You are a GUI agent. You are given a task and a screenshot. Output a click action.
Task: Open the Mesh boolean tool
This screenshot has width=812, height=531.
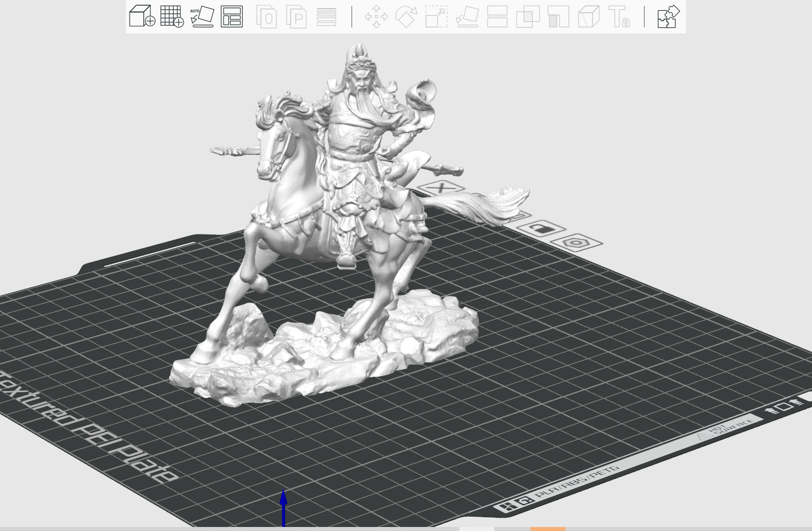[528, 17]
